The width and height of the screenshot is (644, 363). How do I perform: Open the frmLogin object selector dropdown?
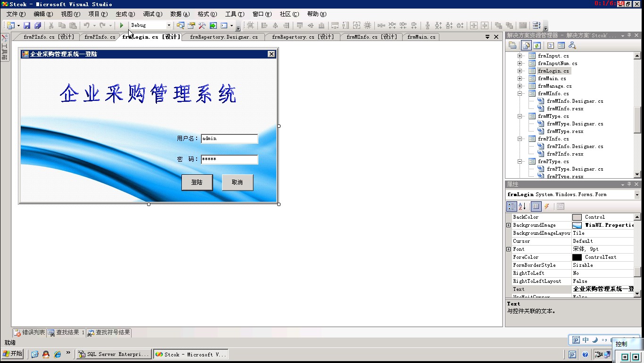tap(637, 195)
